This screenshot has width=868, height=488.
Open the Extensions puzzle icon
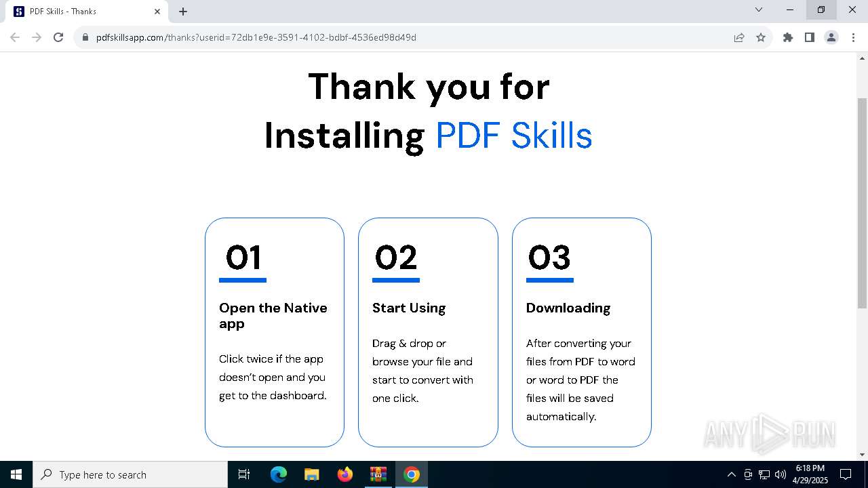[x=788, y=37]
